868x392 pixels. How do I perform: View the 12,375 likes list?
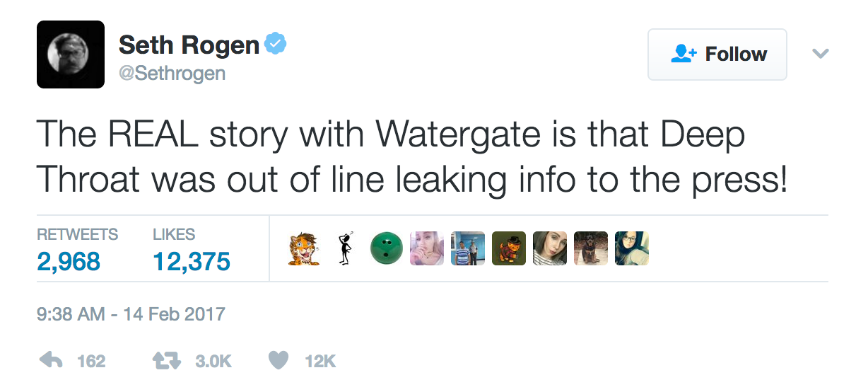(x=192, y=262)
